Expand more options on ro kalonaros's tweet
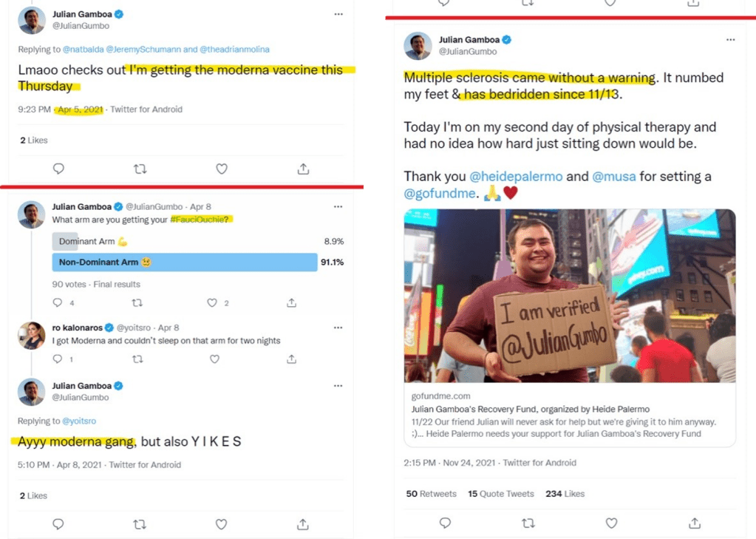 point(338,327)
